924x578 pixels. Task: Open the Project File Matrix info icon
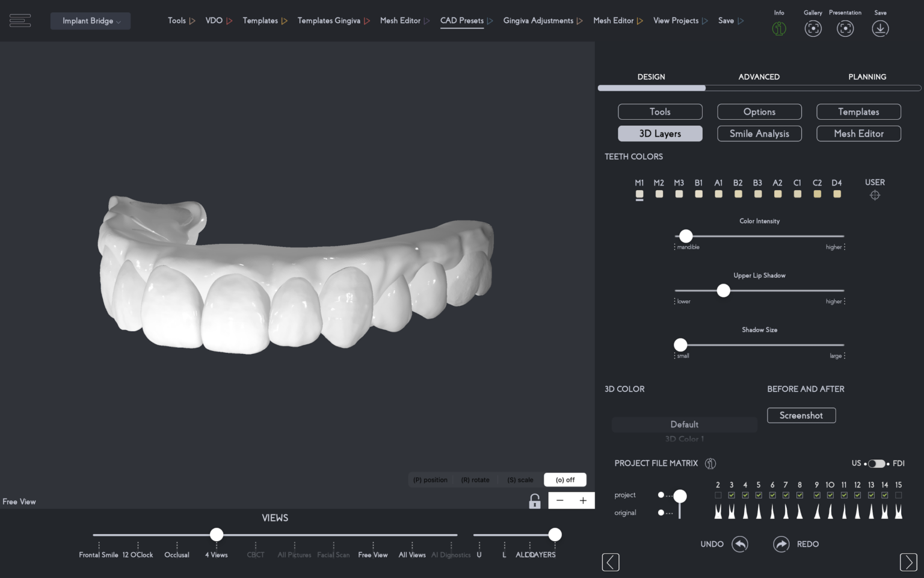click(x=710, y=464)
